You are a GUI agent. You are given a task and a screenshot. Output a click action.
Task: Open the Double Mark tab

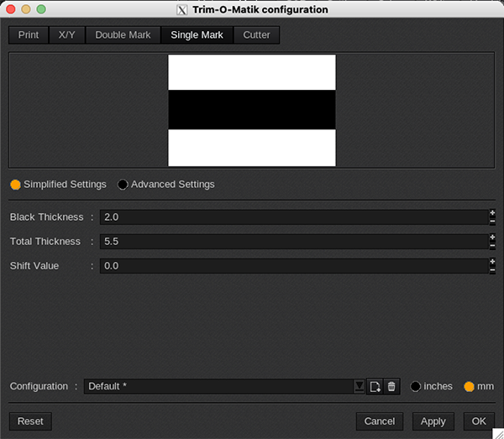(123, 35)
